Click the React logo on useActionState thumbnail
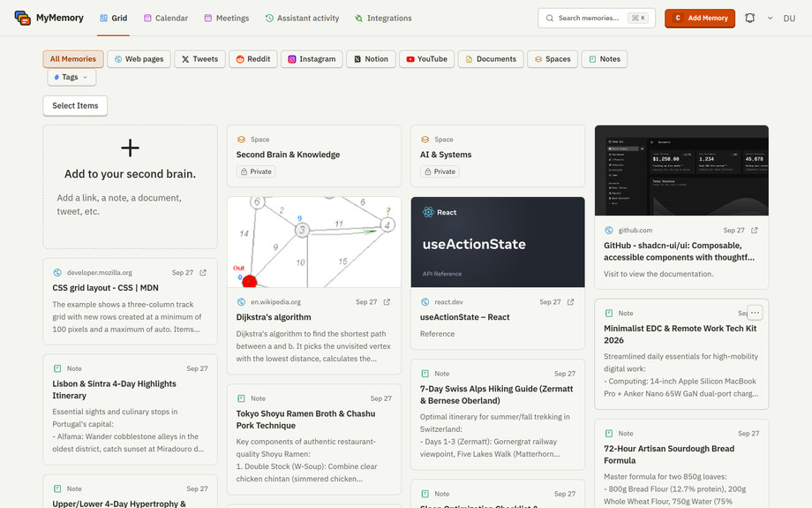The width and height of the screenshot is (812, 508). pyautogui.click(x=428, y=212)
